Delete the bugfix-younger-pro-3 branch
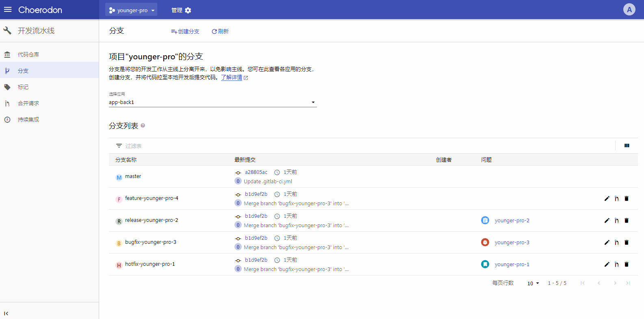644x319 pixels. click(627, 243)
